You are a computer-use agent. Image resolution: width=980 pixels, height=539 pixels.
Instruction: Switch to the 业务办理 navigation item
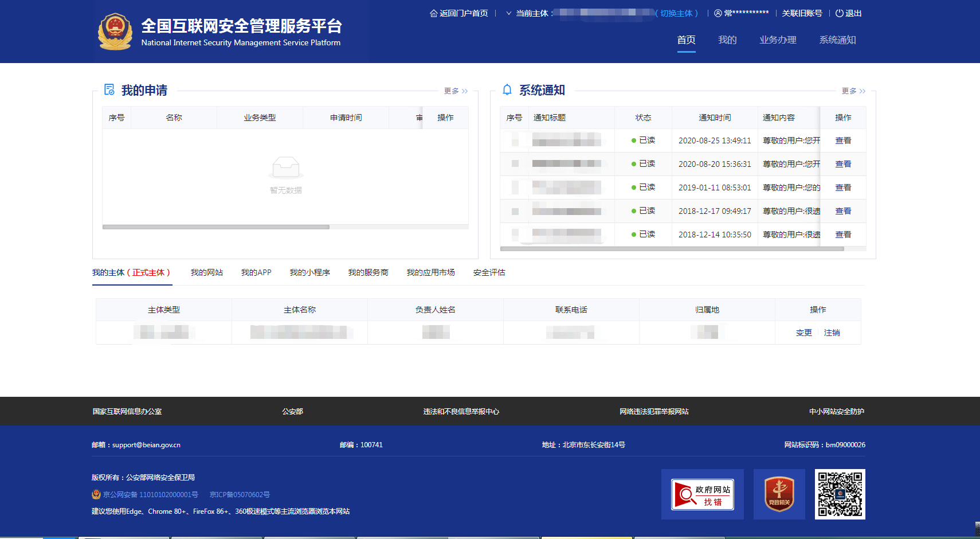[x=777, y=40]
